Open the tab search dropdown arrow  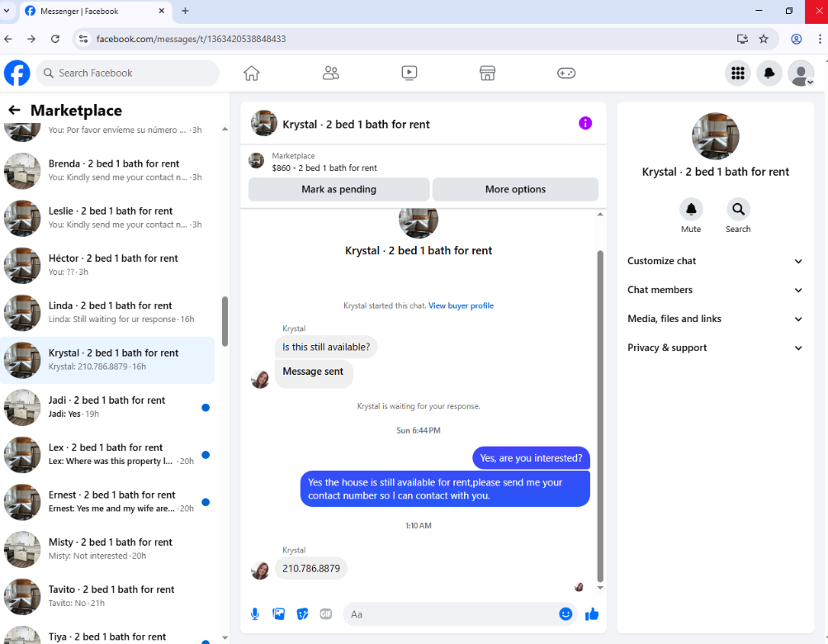coord(7,11)
